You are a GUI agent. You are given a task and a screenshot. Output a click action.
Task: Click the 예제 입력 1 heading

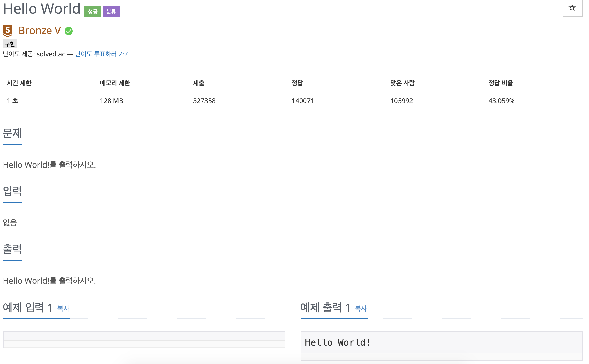(27, 308)
